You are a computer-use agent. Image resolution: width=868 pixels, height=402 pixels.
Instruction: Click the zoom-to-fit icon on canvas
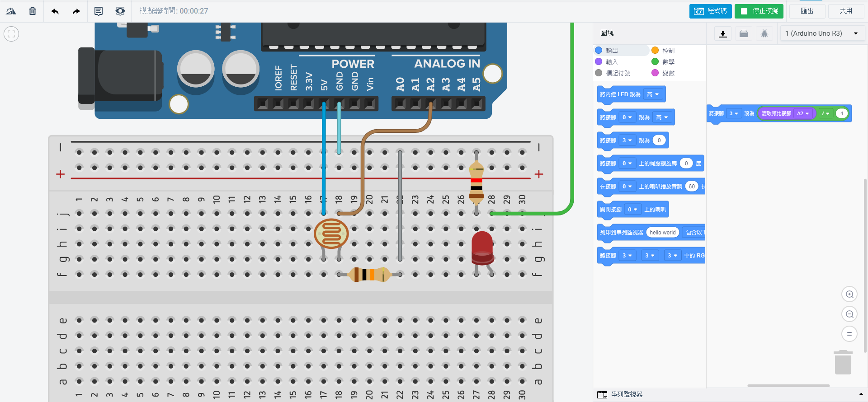[11, 34]
